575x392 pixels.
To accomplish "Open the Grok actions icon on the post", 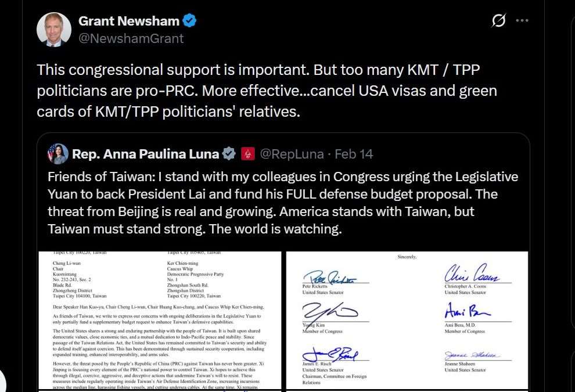I will (x=498, y=21).
